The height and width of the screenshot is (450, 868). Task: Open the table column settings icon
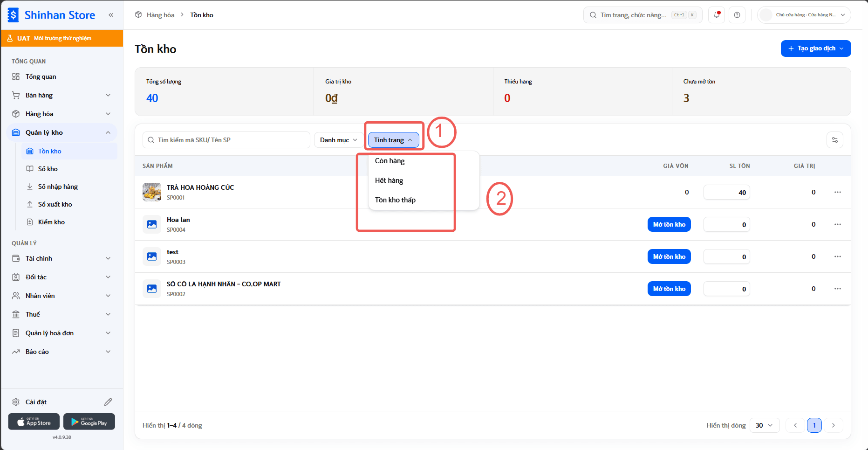835,140
